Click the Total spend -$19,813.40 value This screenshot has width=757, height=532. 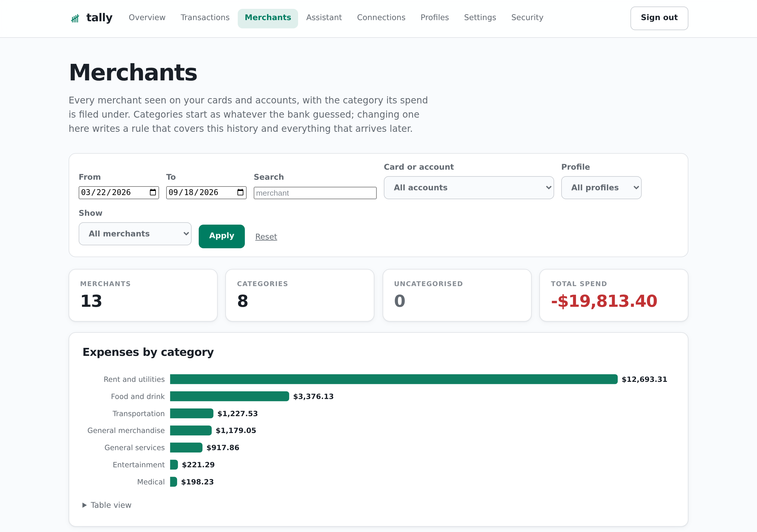pyautogui.click(x=604, y=301)
